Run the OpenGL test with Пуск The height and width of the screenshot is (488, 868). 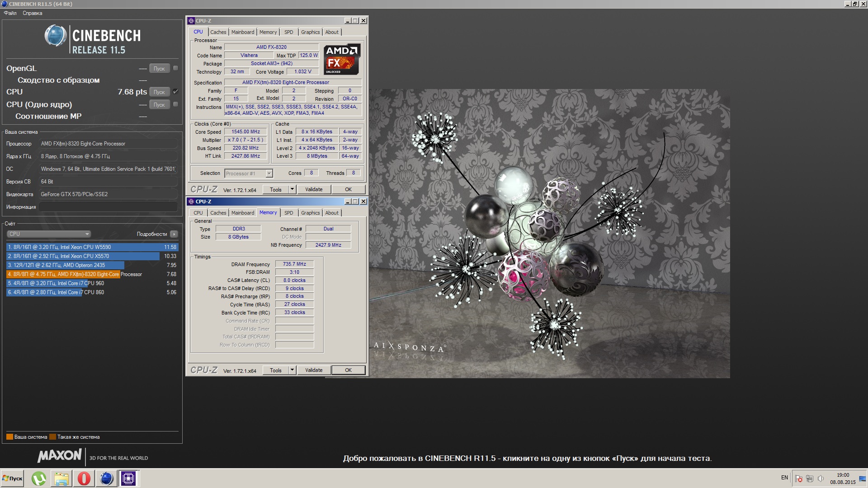coord(159,69)
